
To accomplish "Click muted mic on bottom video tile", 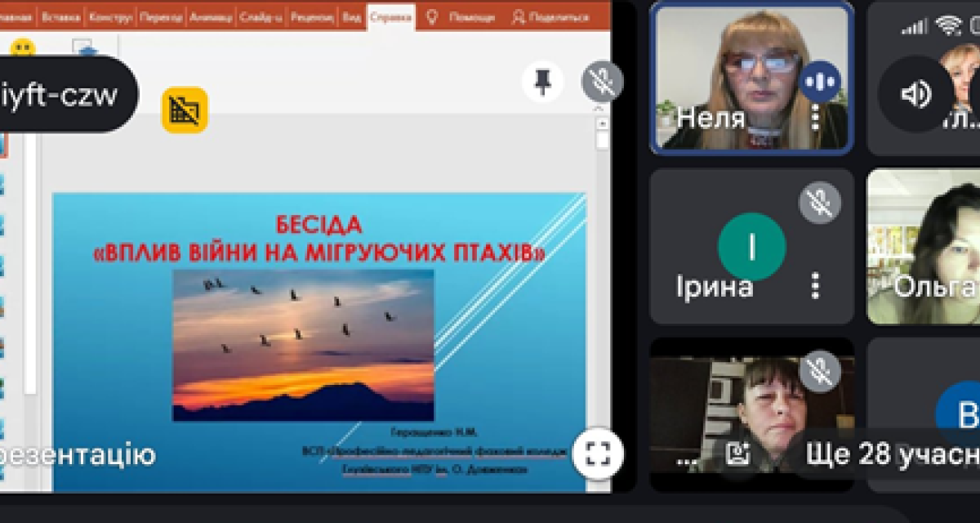I will (819, 371).
